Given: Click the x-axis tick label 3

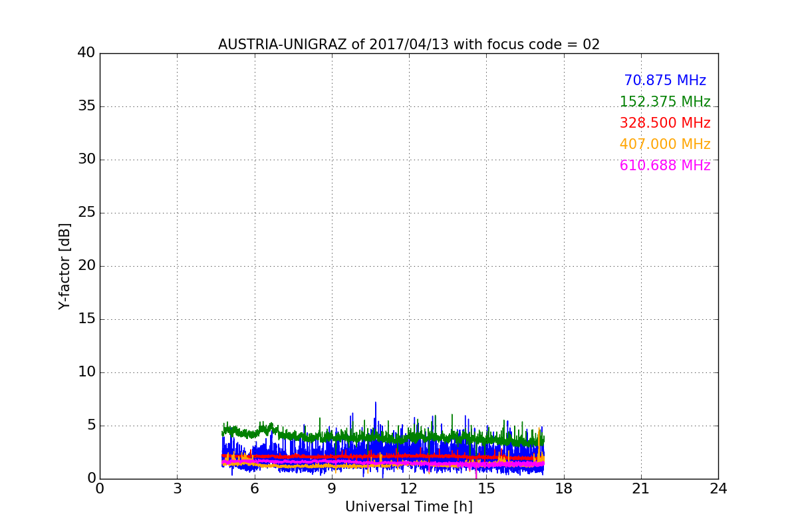Looking at the screenshot, I should [177, 489].
